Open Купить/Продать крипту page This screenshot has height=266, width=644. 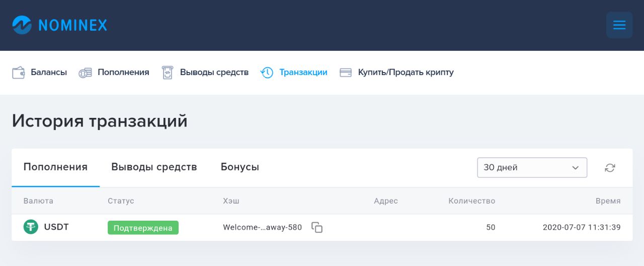click(406, 73)
